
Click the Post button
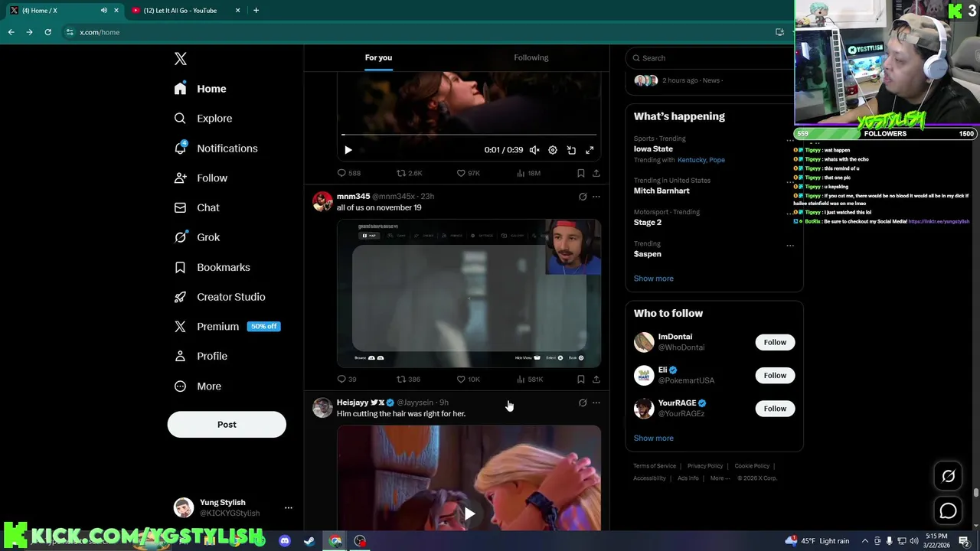[227, 425]
